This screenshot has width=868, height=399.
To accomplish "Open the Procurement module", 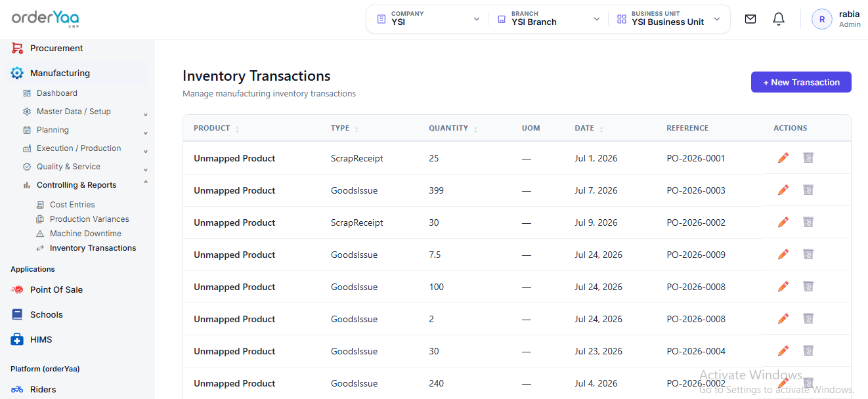I will (56, 48).
